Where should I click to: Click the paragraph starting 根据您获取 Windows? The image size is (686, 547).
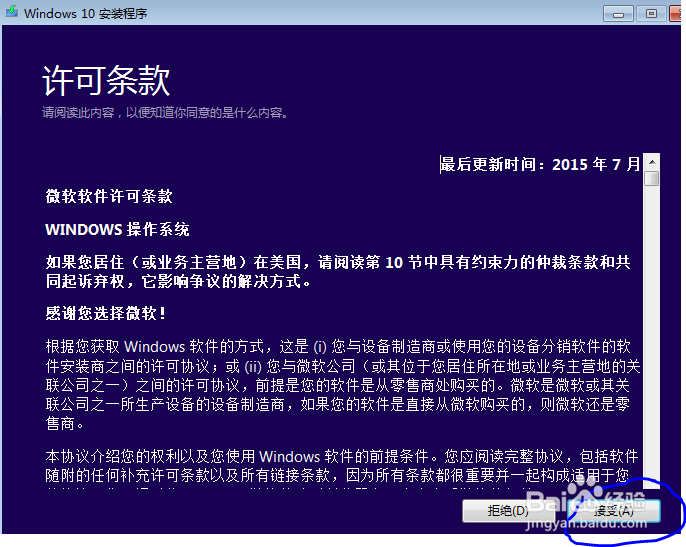(x=343, y=385)
